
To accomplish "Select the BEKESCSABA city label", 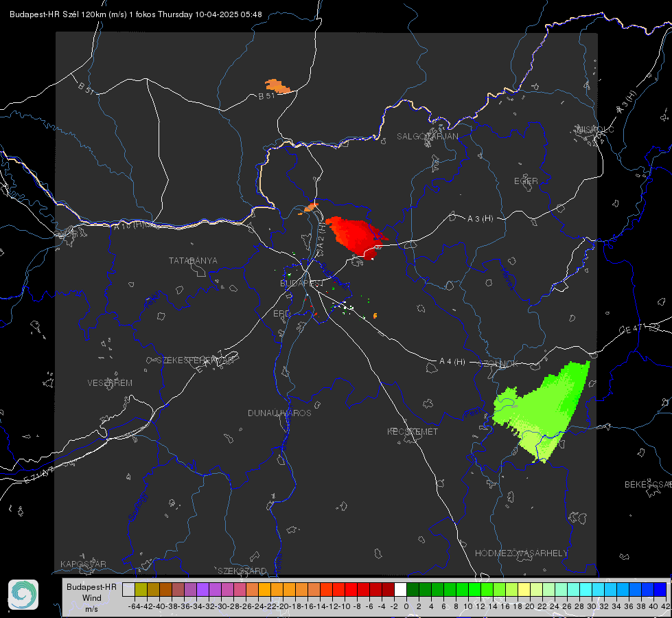I will point(648,485).
